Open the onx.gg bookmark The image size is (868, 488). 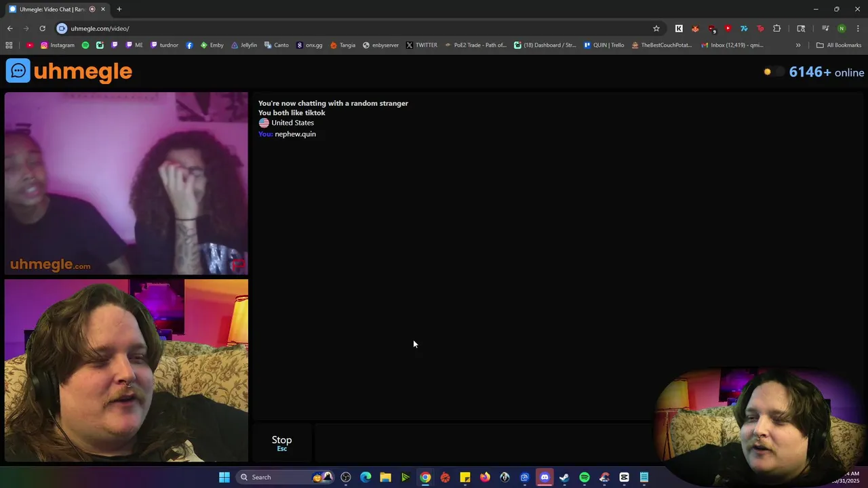[x=309, y=45]
